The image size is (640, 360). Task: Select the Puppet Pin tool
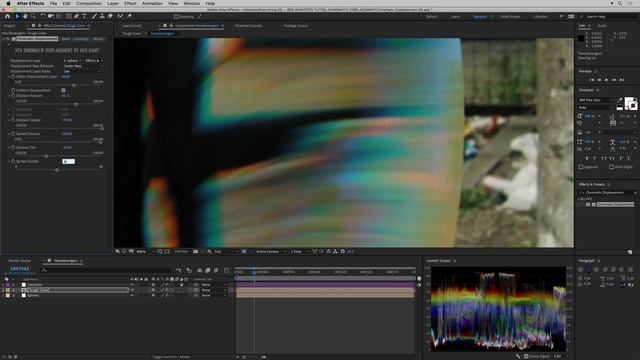coord(129,16)
